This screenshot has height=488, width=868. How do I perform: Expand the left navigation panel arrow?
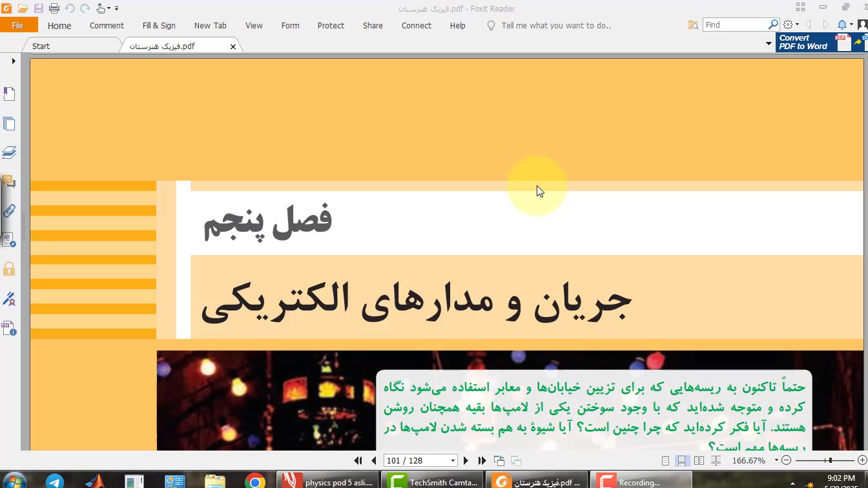click(13, 61)
